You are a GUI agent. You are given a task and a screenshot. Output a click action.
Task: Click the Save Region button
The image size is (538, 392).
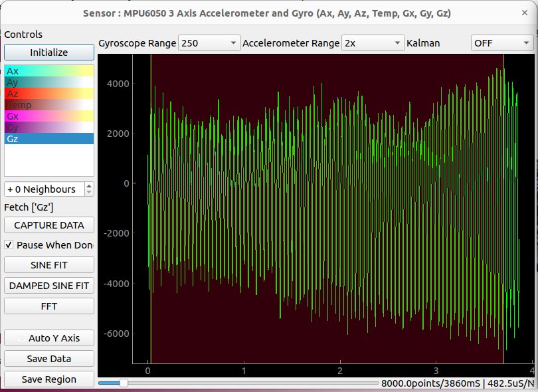[x=48, y=379]
